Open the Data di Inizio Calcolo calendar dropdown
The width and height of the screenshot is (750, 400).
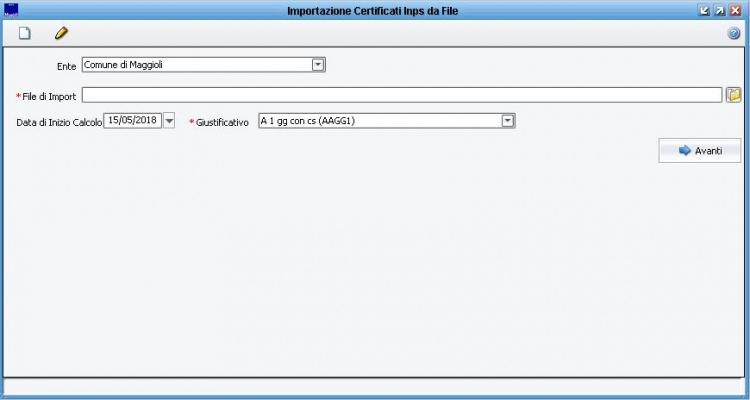[x=169, y=121]
